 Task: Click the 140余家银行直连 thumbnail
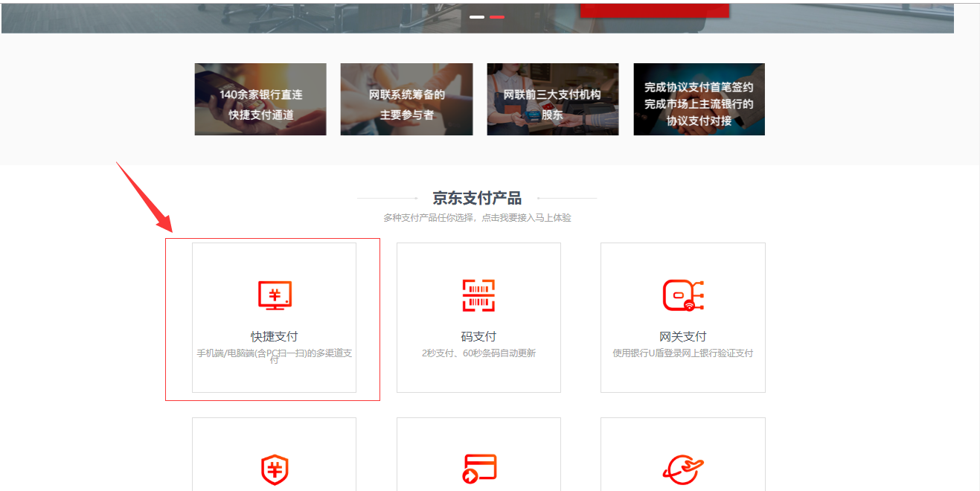pyautogui.click(x=260, y=100)
